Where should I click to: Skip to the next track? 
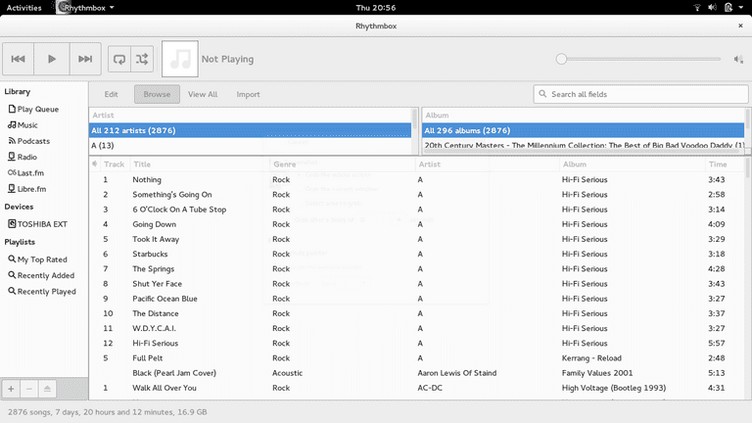(x=85, y=59)
